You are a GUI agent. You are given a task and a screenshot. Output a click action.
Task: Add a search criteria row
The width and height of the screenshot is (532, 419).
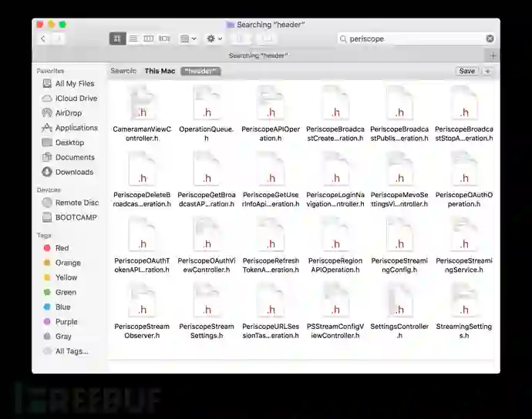(x=487, y=71)
